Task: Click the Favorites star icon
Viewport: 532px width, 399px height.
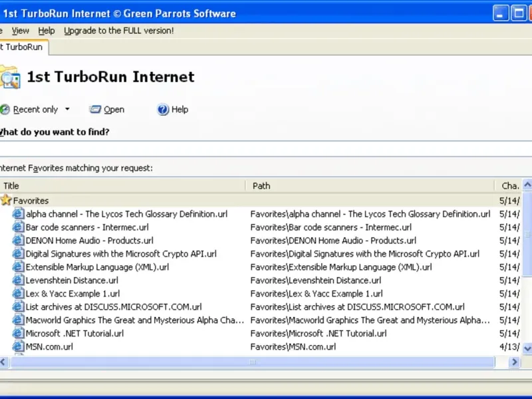Action: click(x=6, y=200)
